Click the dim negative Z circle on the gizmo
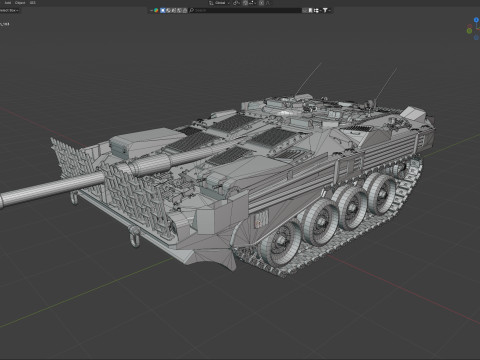 pyautogui.click(x=477, y=37)
